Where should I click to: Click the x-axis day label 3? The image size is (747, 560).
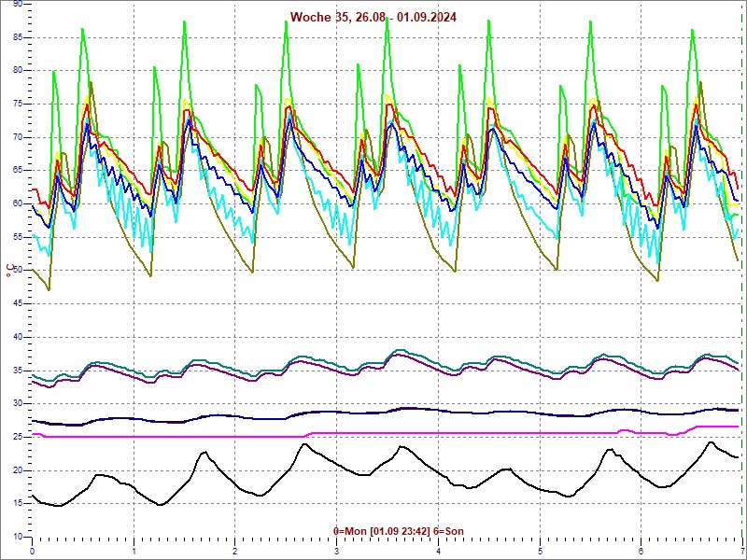[x=337, y=552]
